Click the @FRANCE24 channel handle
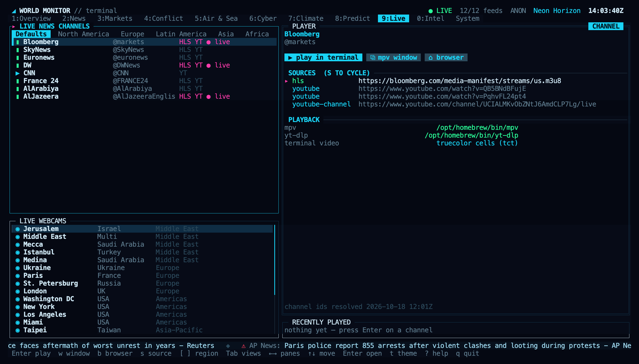639x364 pixels. click(x=130, y=81)
